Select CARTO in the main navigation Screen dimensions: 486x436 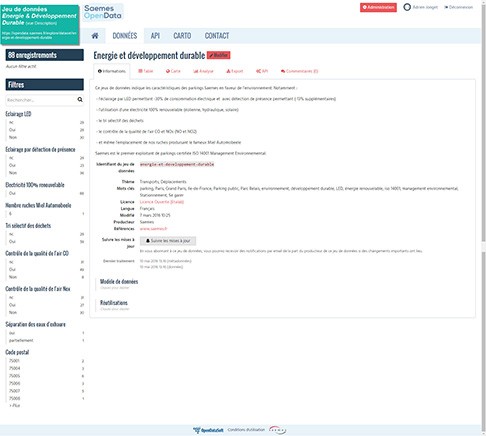pyautogui.click(x=182, y=36)
